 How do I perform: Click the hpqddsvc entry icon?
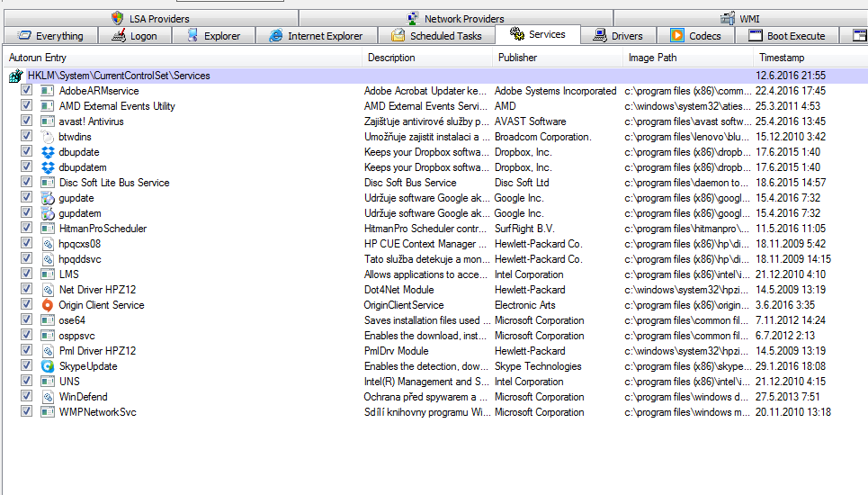pos(48,259)
